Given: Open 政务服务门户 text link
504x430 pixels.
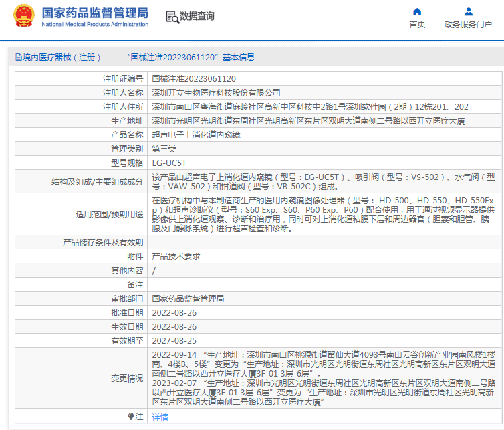Looking at the screenshot, I should [x=468, y=25].
